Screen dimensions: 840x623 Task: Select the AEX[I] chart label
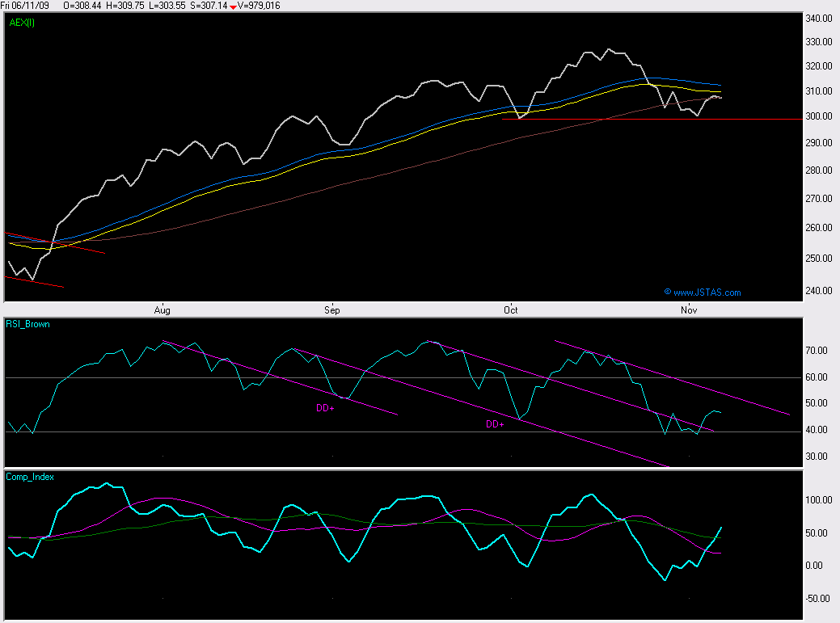click(x=22, y=23)
